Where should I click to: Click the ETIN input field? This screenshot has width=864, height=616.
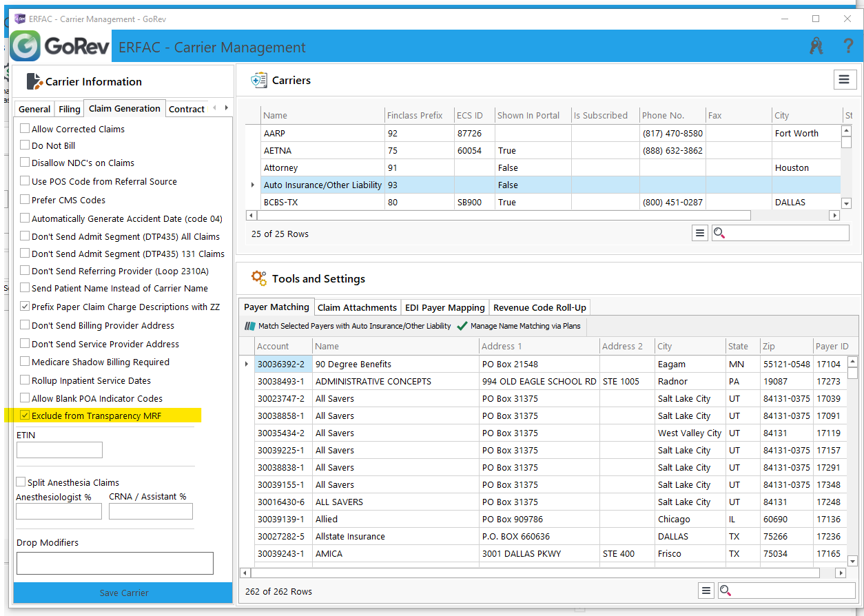click(59, 450)
